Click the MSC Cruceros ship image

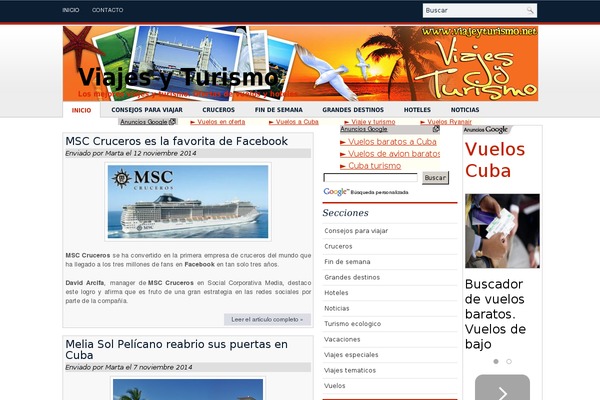pos(188,202)
